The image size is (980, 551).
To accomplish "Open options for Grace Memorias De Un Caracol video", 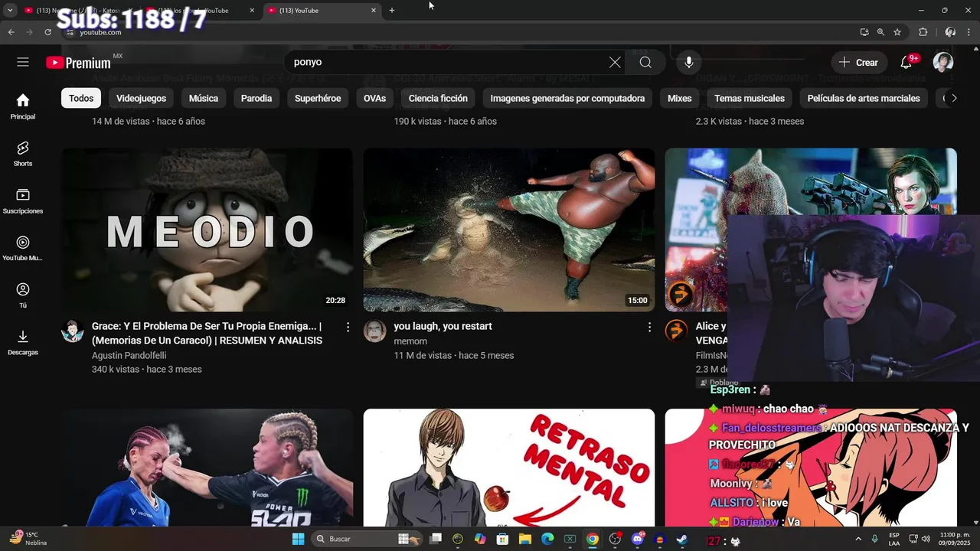I will pos(348,327).
